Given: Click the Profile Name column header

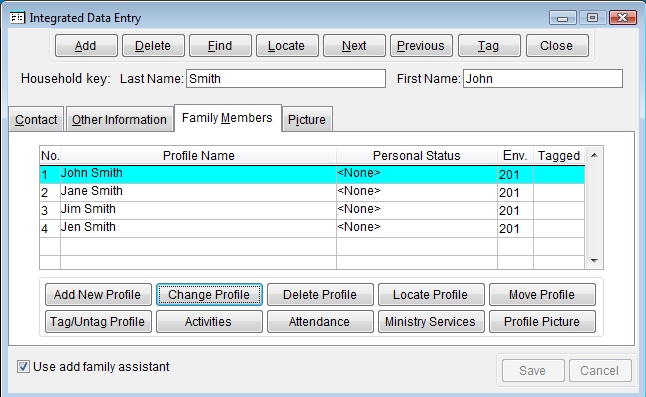Looking at the screenshot, I should [199, 156].
